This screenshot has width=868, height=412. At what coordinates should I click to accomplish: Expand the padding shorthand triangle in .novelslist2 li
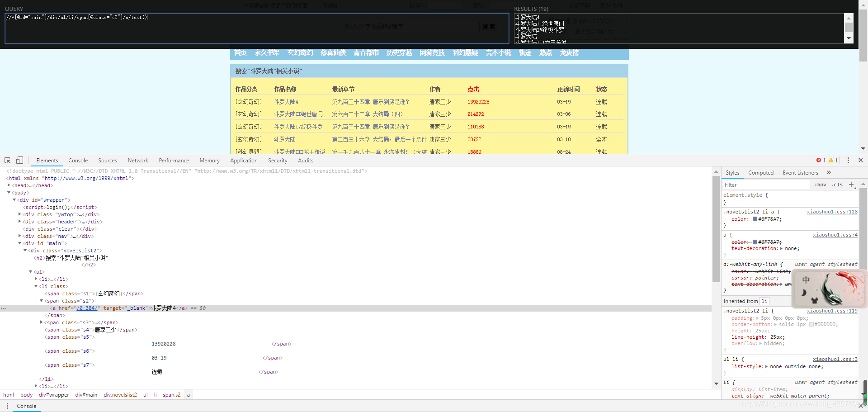tap(757, 318)
